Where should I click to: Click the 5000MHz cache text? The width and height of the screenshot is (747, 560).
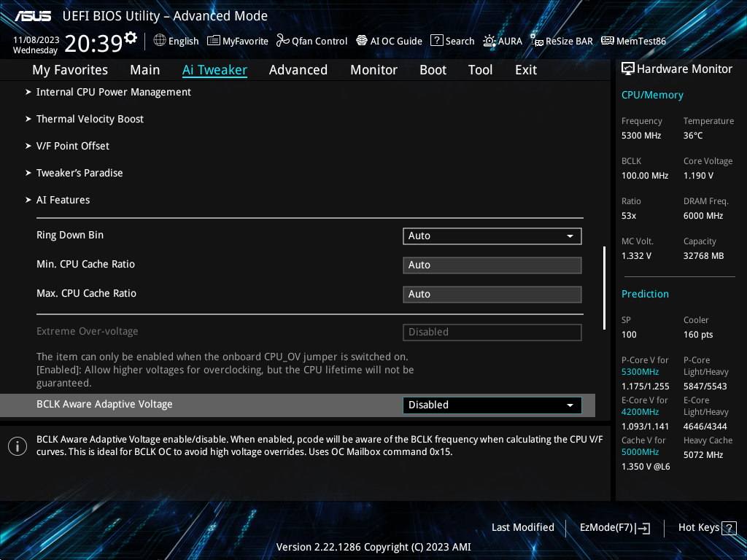coord(640,452)
